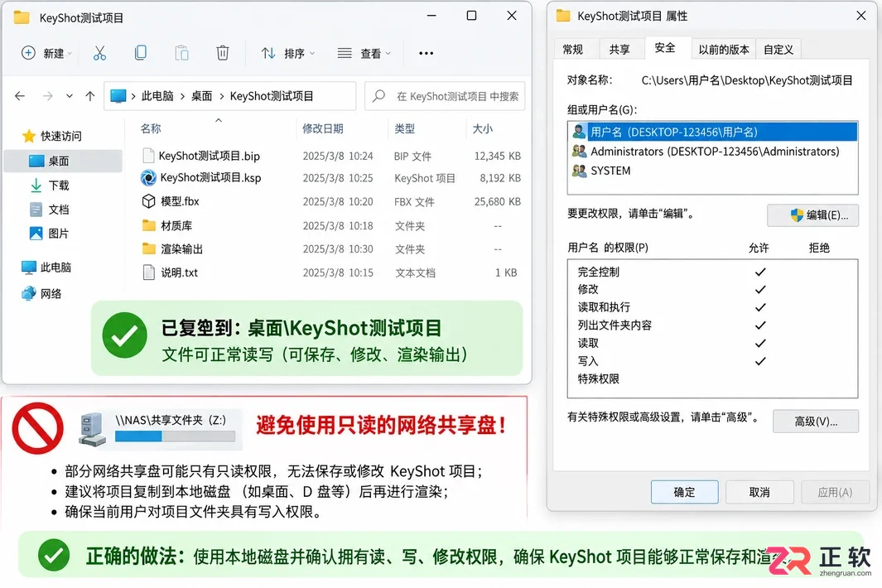Sort by the 名称 column header

tap(151, 129)
